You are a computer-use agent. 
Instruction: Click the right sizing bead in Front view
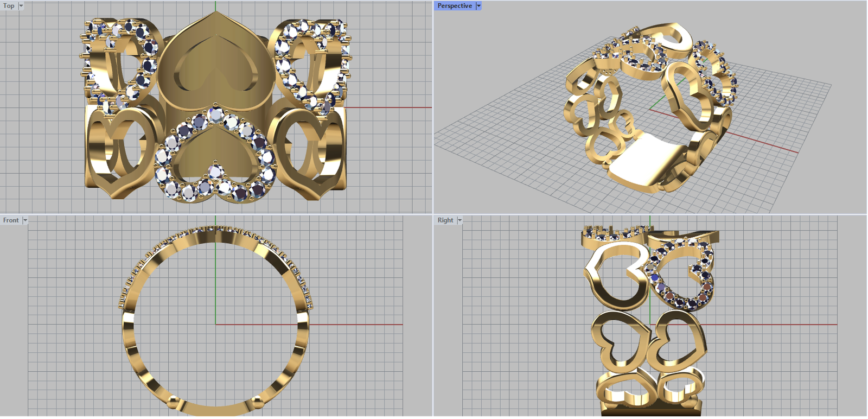[257, 402]
